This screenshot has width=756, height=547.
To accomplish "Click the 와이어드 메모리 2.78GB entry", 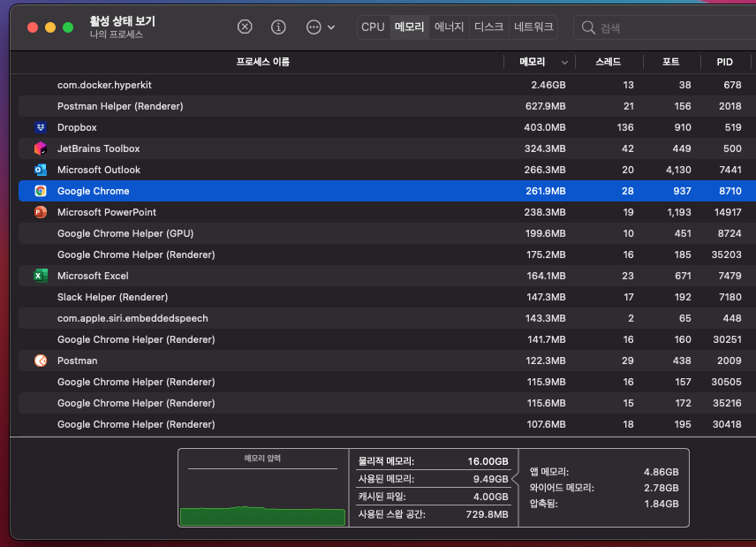I will 604,488.
